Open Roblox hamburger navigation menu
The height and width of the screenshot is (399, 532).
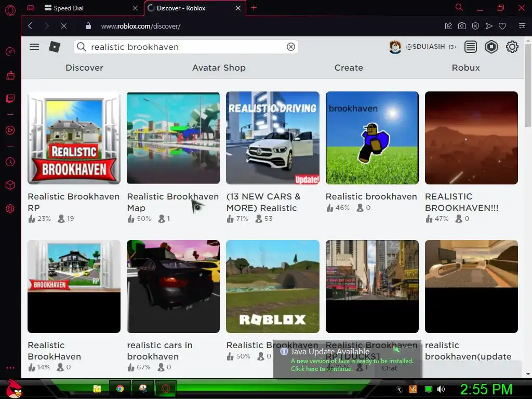pyautogui.click(x=34, y=47)
